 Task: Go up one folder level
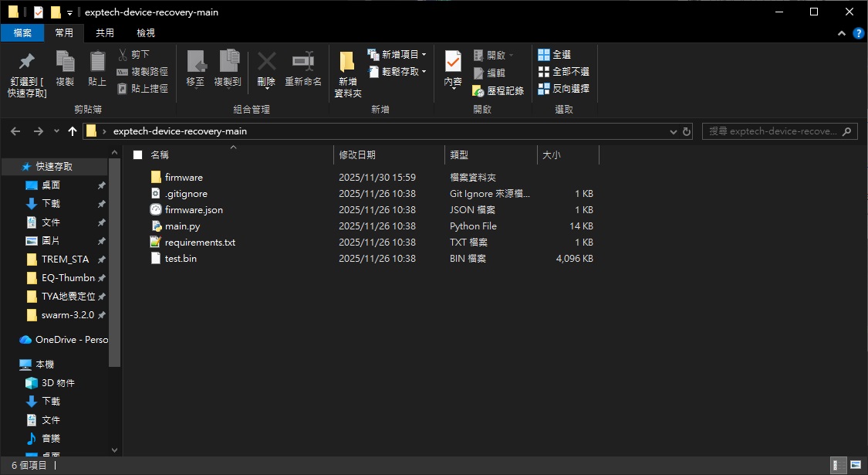click(73, 131)
